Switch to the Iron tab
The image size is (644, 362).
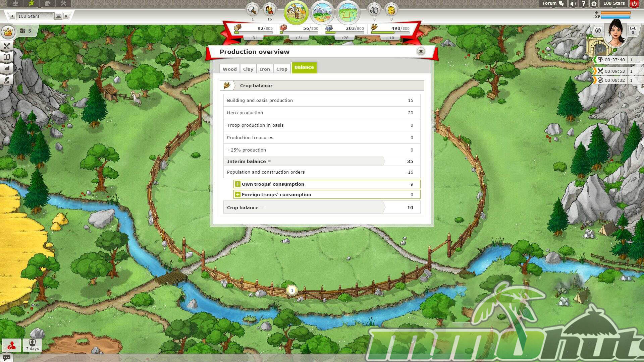coord(265,69)
